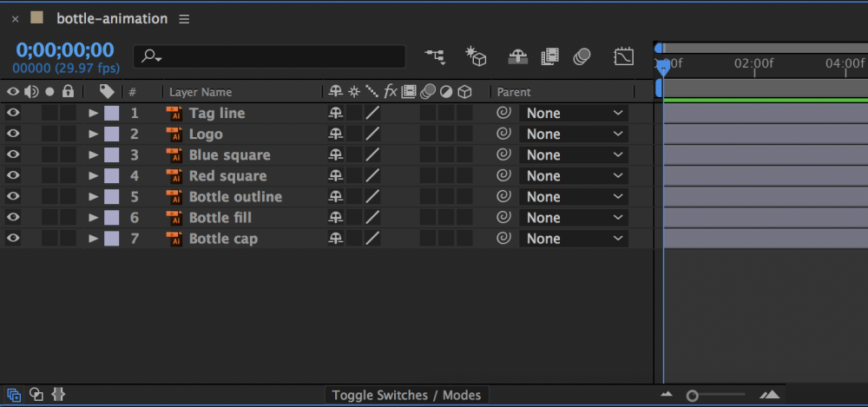Click the Hide Shy Layers icon
Image resolution: width=868 pixels, height=407 pixels.
(x=517, y=56)
